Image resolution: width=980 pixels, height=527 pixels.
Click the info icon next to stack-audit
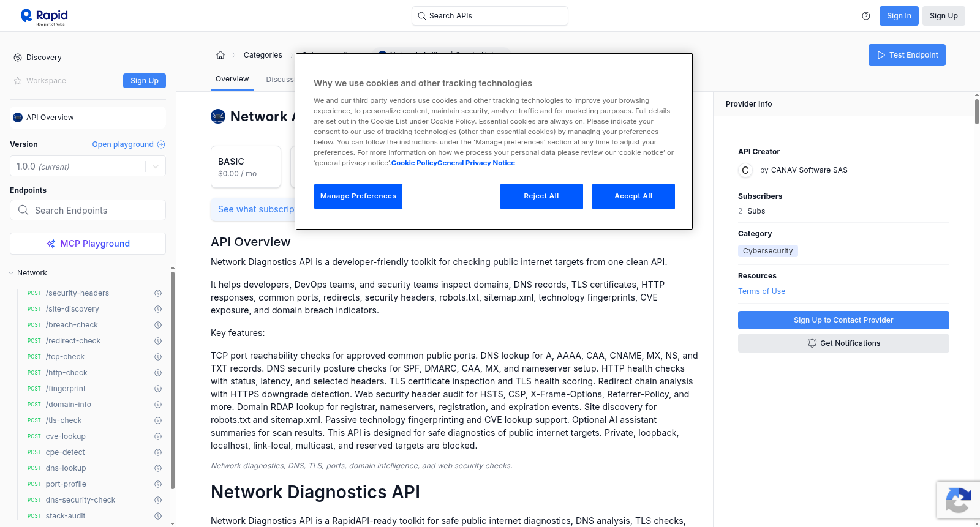pyautogui.click(x=158, y=516)
